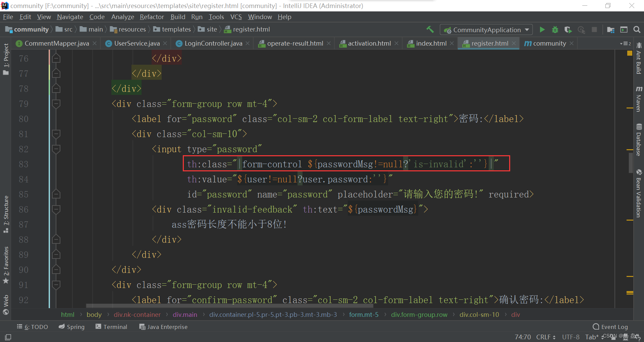
Task: Open the run configuration dropdown CommunityApplication
Action: [x=486, y=30]
